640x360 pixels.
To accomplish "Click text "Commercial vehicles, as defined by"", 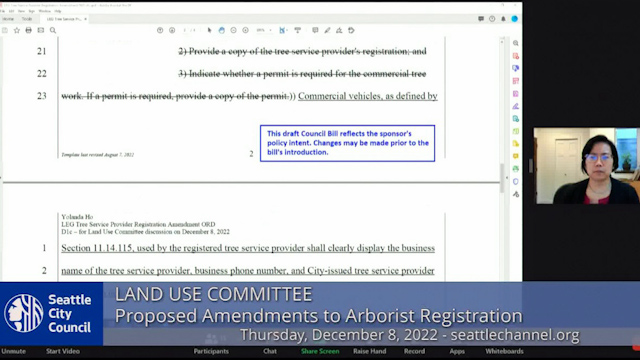I will (368, 96).
